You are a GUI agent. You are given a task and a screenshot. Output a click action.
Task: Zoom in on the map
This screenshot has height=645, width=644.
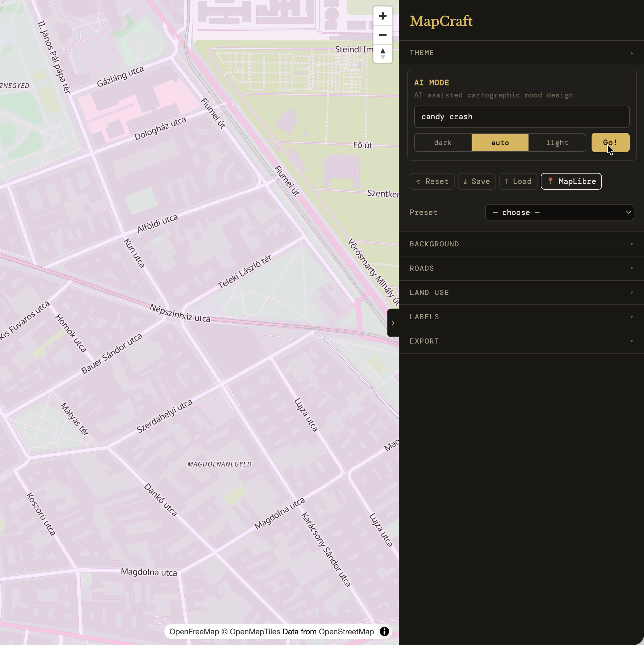point(383,16)
